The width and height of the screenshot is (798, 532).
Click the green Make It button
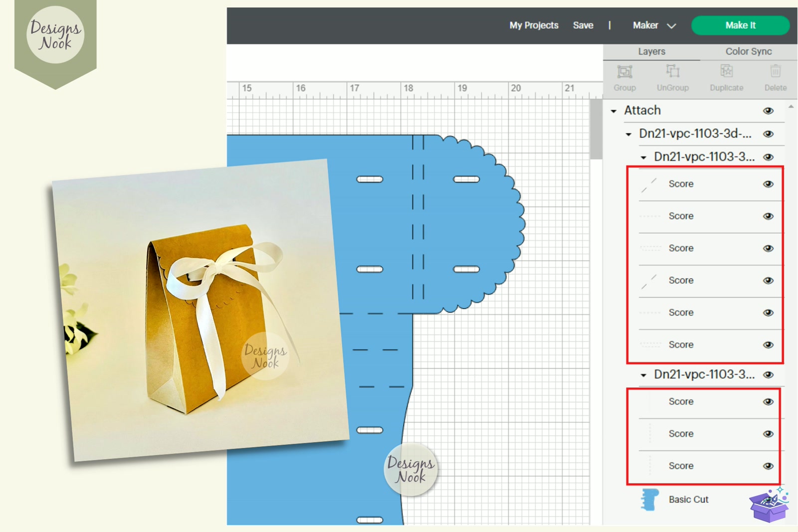740,25
